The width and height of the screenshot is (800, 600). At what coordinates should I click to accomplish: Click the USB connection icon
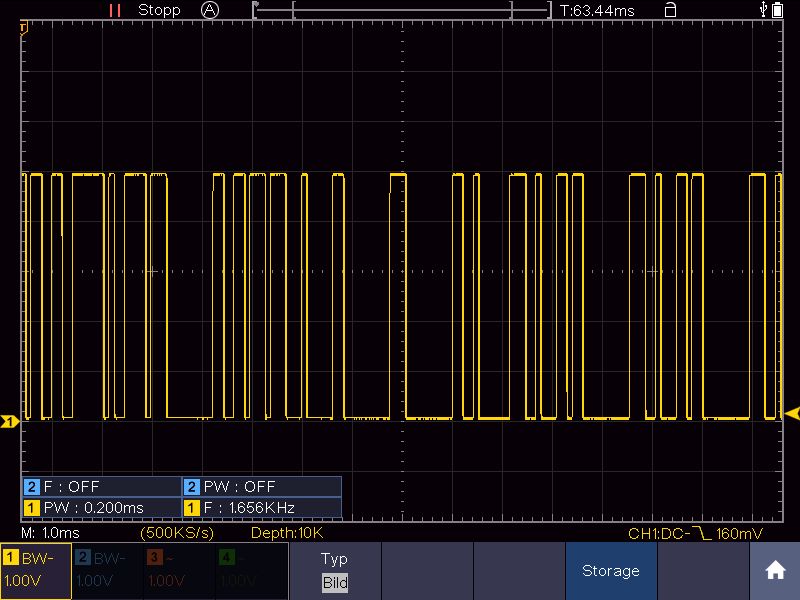763,9
